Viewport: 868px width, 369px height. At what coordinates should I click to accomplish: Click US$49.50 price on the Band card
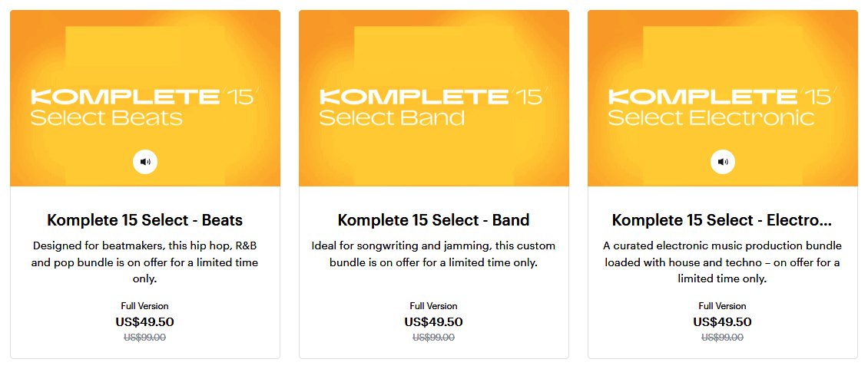[433, 322]
